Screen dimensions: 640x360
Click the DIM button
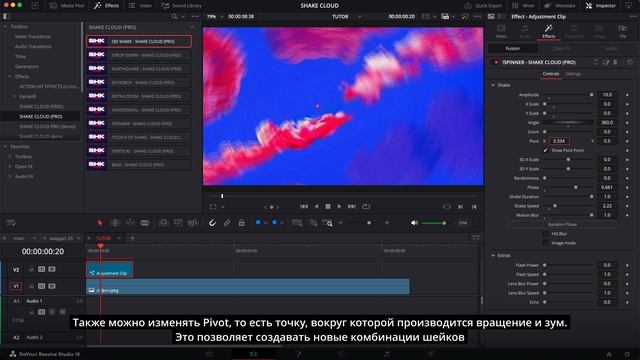[x=462, y=223]
